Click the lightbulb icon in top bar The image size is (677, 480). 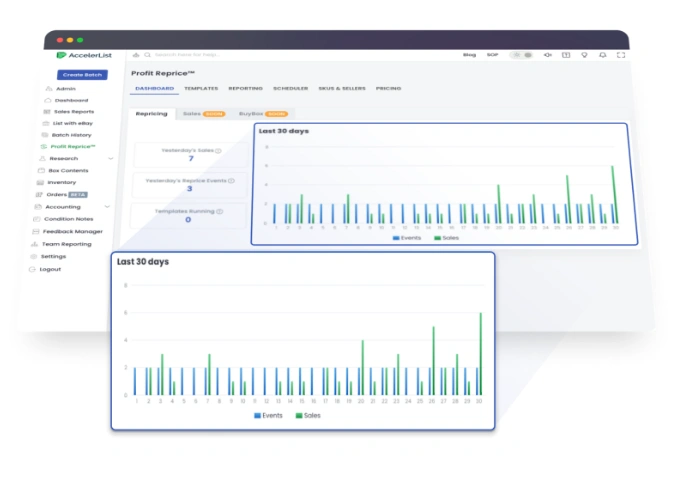pos(584,55)
